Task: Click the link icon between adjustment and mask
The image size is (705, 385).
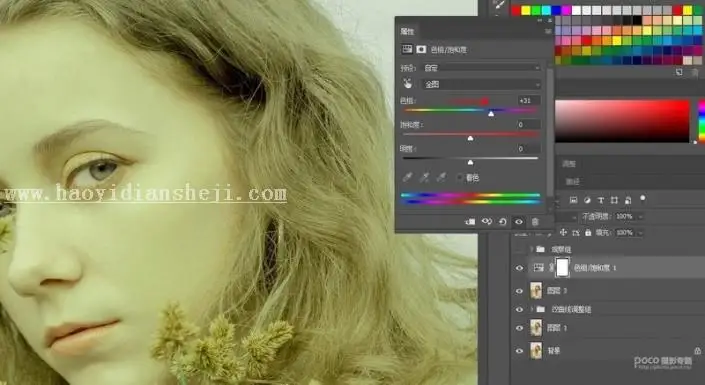Action: click(551, 268)
